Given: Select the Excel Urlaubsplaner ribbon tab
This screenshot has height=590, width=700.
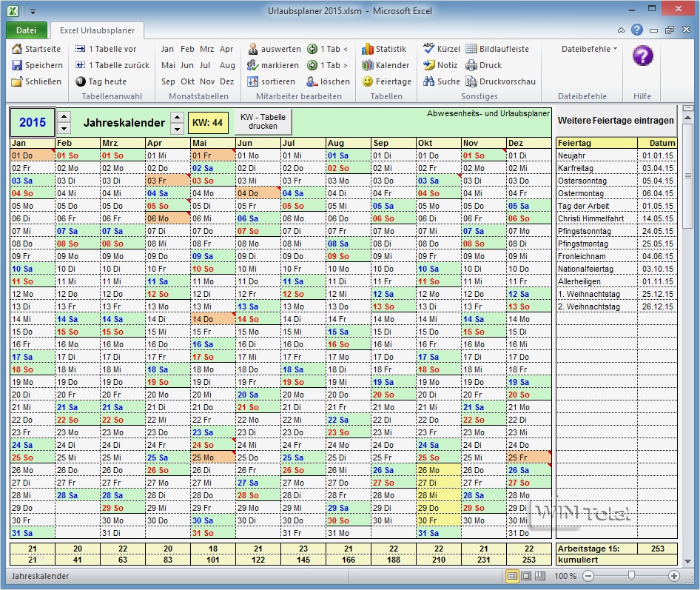Looking at the screenshot, I should (x=98, y=32).
